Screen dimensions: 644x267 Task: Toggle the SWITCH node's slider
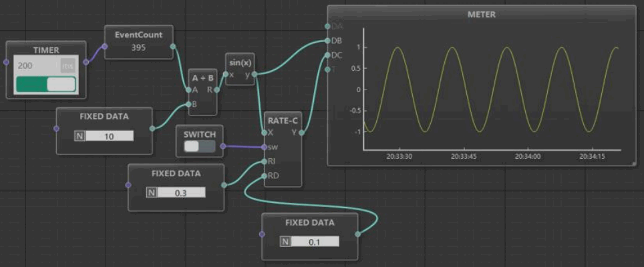(200, 146)
